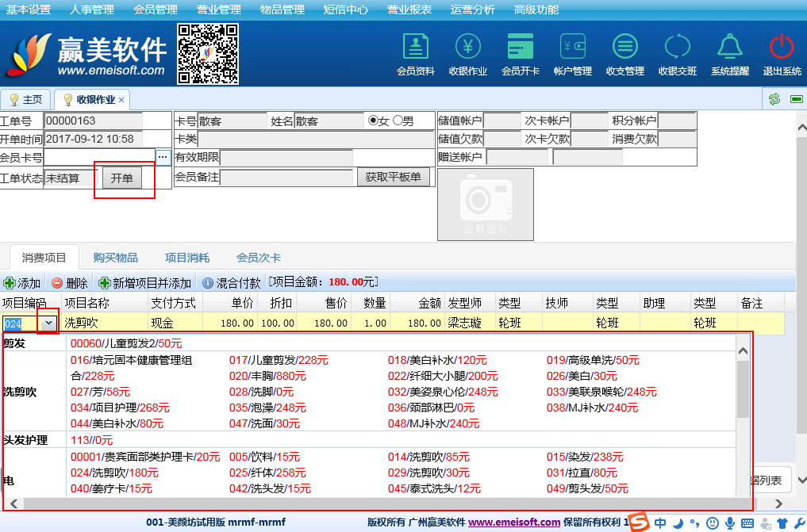This screenshot has width=807, height=532.
Task: Click the 获取平板单 button
Action: click(393, 177)
